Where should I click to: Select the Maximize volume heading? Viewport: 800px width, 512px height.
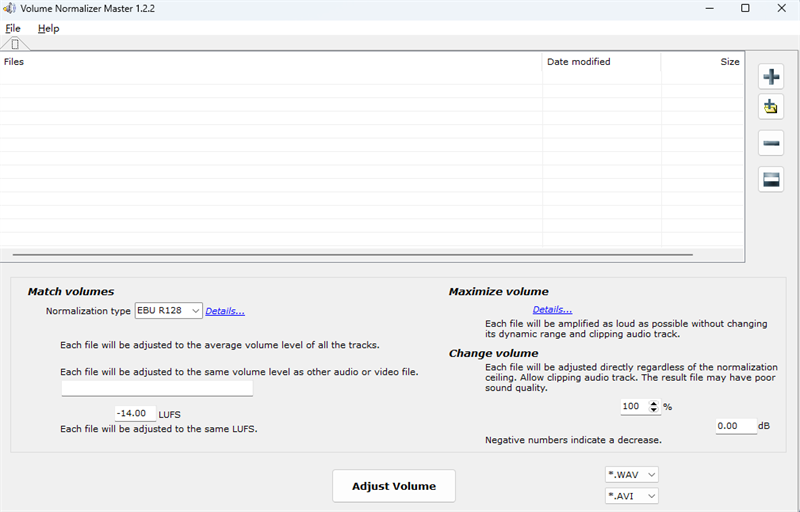pos(498,292)
